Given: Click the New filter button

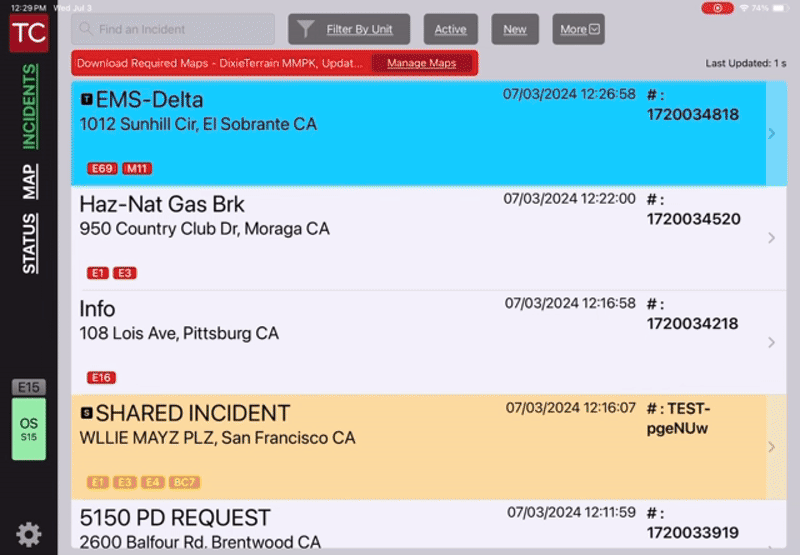Looking at the screenshot, I should [x=515, y=29].
